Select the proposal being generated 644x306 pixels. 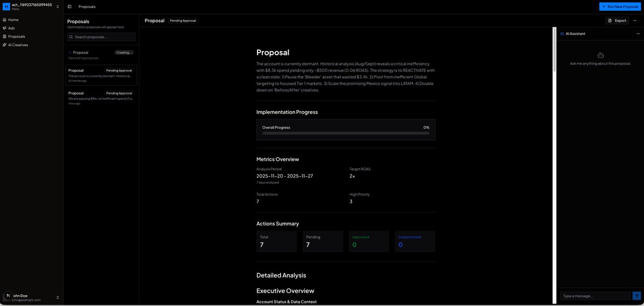tap(101, 55)
